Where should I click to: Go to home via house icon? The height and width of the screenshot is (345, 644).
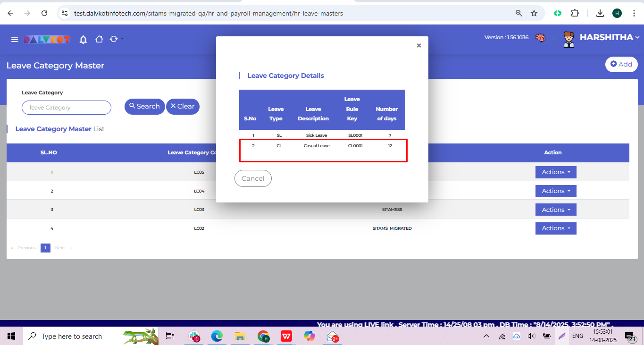(99, 39)
